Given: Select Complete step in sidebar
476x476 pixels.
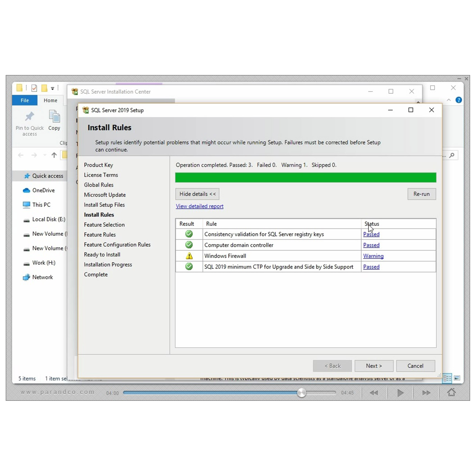Looking at the screenshot, I should (96, 275).
